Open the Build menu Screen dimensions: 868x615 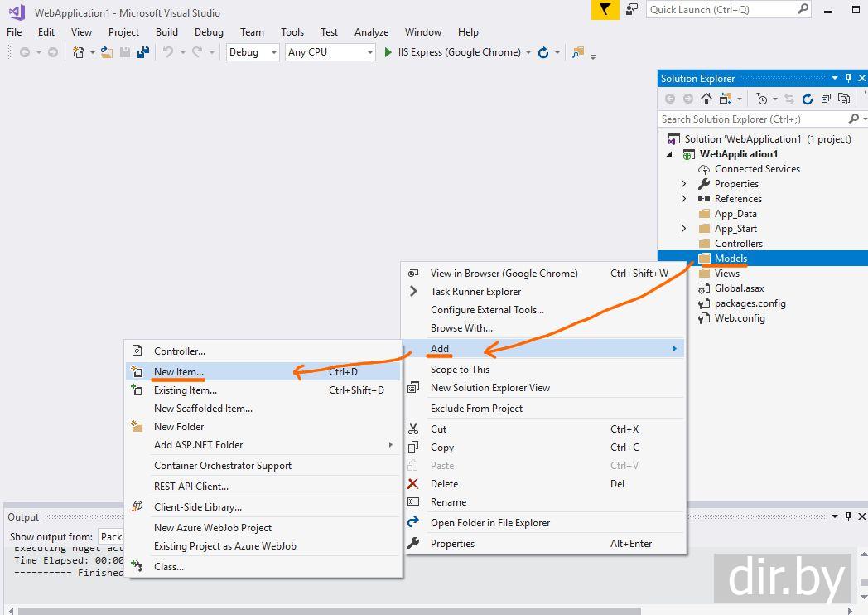pyautogui.click(x=166, y=32)
